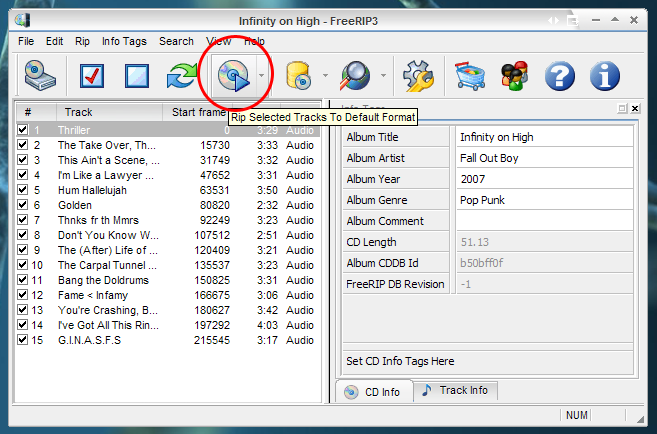
Task: Click the Album CDDB Id label
Action: tap(382, 263)
